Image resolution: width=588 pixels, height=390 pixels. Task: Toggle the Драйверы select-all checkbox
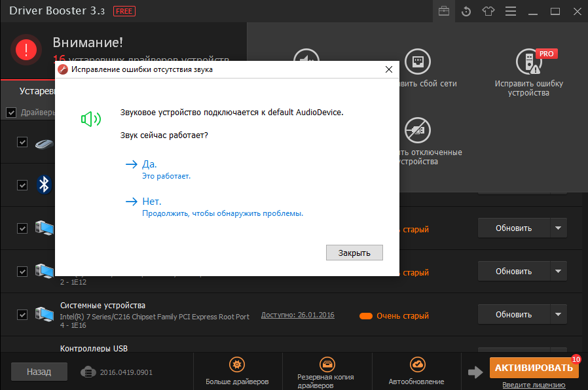coord(11,113)
